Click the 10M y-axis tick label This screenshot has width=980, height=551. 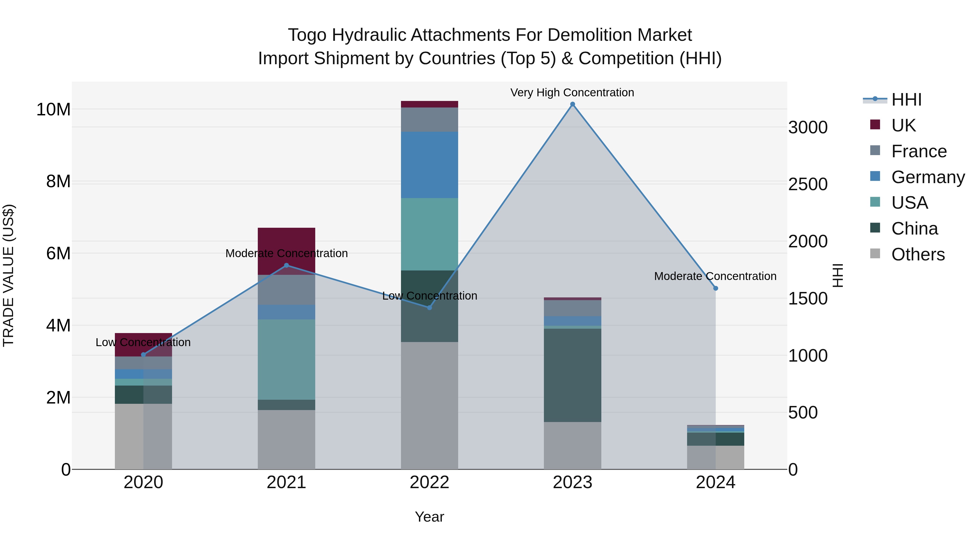(53, 109)
